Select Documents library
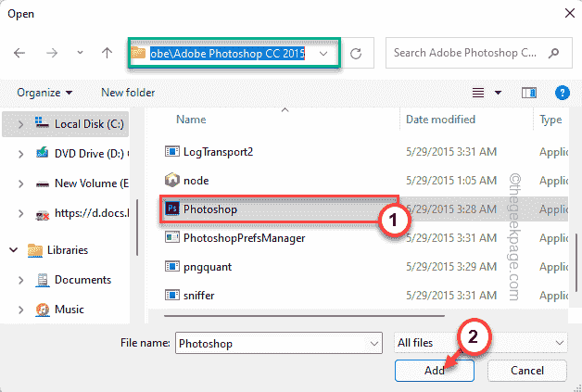The height and width of the screenshot is (392, 582). pos(82,280)
